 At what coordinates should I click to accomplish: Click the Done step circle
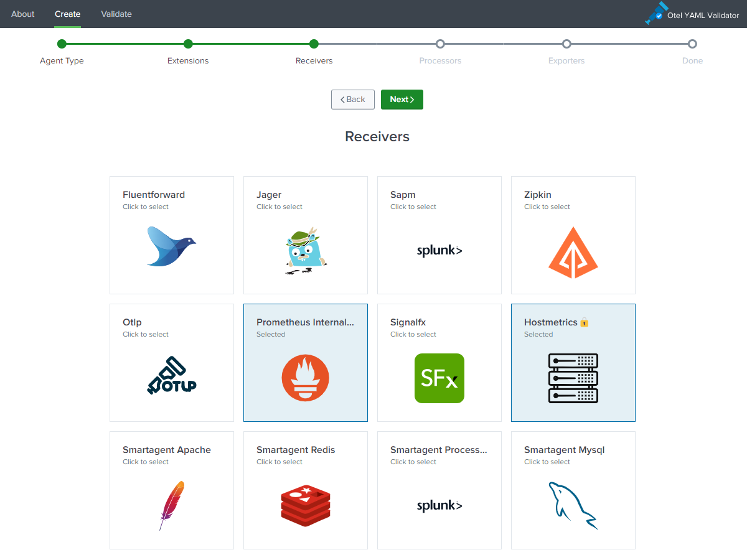click(x=692, y=44)
